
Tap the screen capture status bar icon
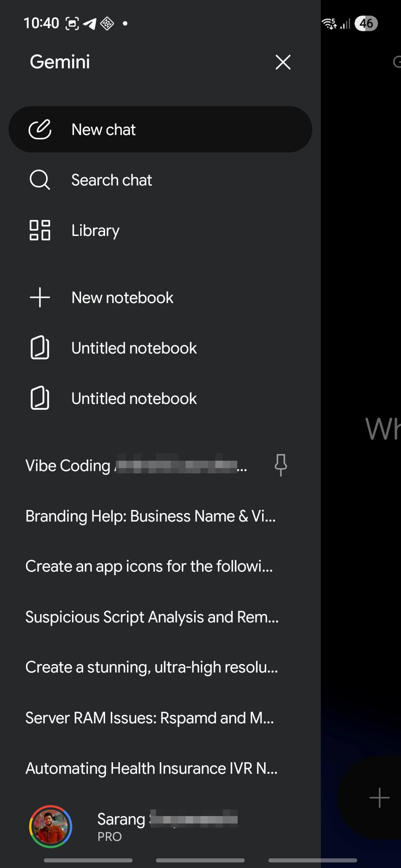tap(72, 23)
